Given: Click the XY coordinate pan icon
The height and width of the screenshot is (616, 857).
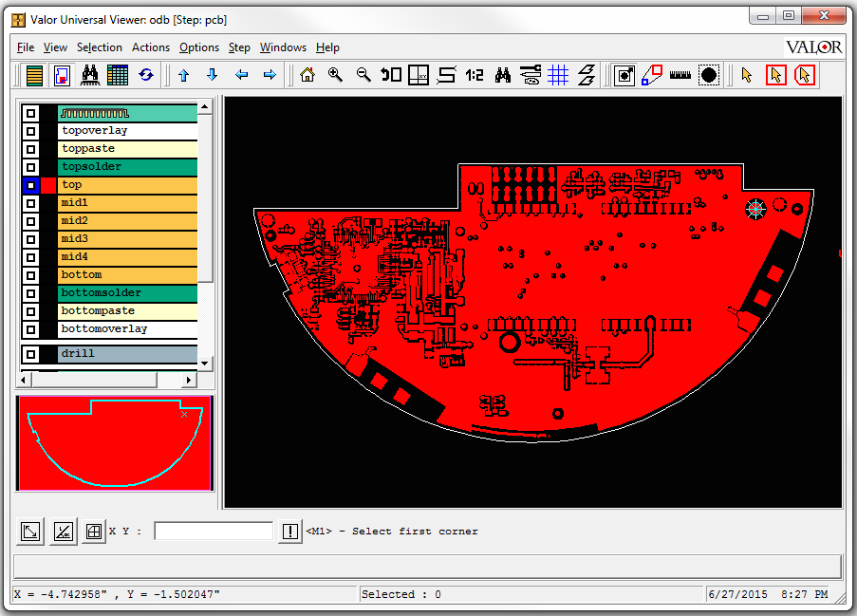Looking at the screenshot, I should [419, 75].
